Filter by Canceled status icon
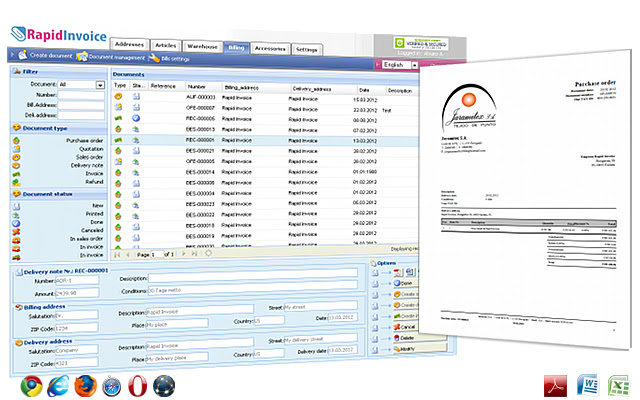This screenshot has height=400, width=640. [x=16, y=231]
